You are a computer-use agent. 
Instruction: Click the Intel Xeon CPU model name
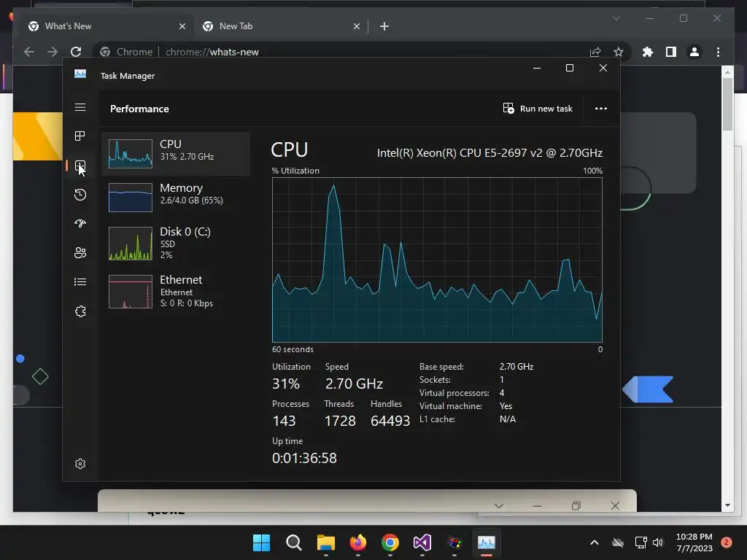[489, 153]
